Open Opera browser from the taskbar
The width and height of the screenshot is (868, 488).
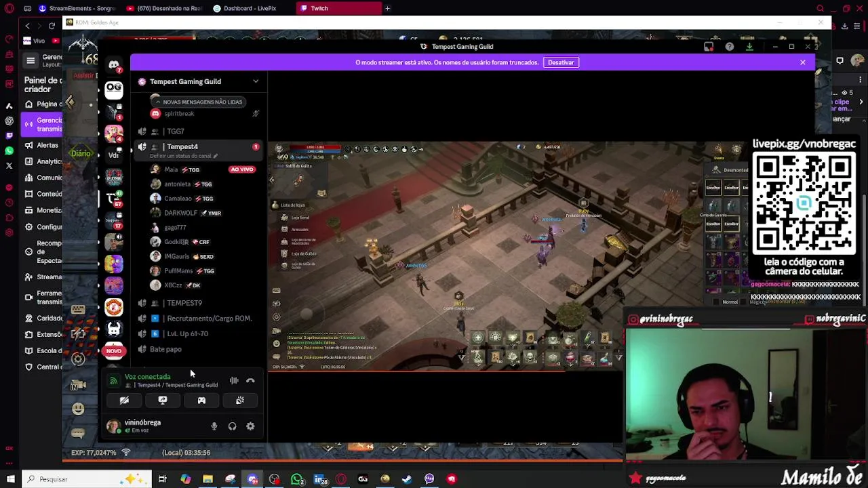pyautogui.click(x=341, y=479)
